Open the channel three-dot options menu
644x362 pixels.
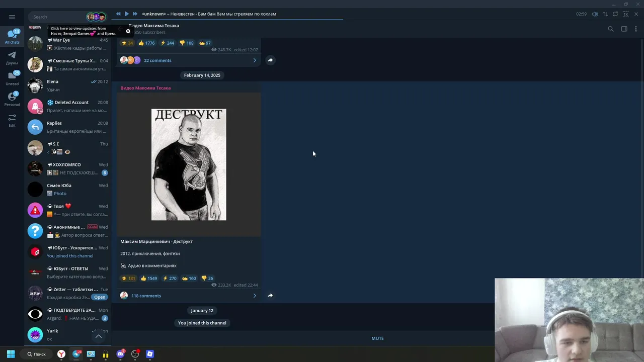click(x=636, y=29)
